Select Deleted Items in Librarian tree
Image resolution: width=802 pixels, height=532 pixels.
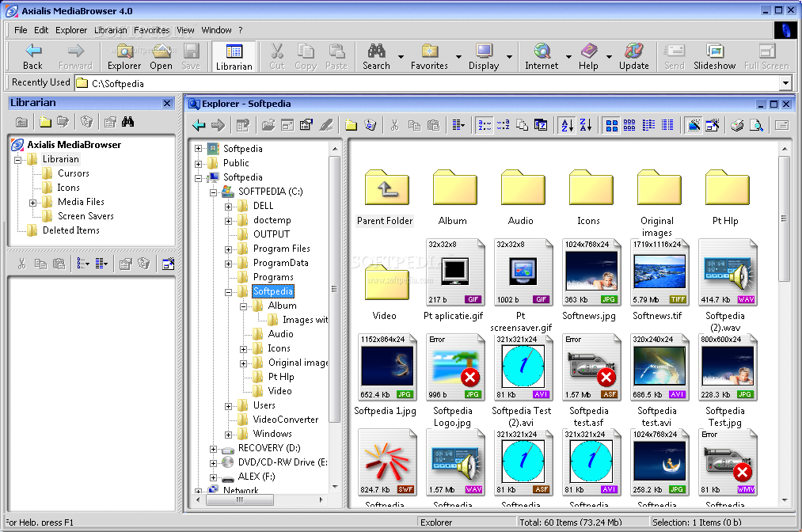pos(71,230)
